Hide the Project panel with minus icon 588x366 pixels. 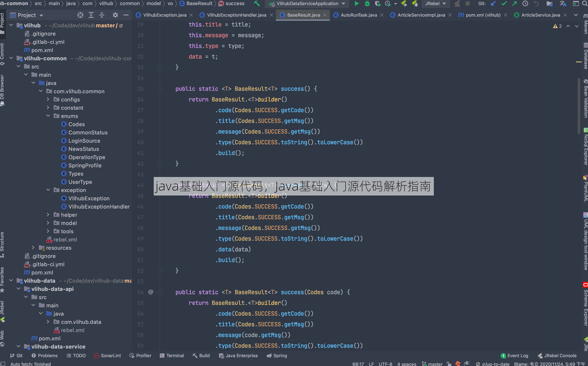click(x=125, y=15)
